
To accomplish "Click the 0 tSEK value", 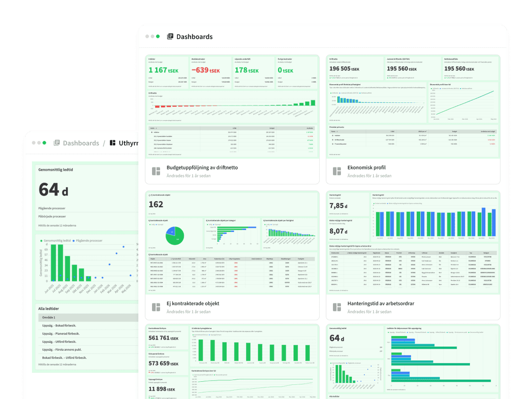I will tap(285, 70).
